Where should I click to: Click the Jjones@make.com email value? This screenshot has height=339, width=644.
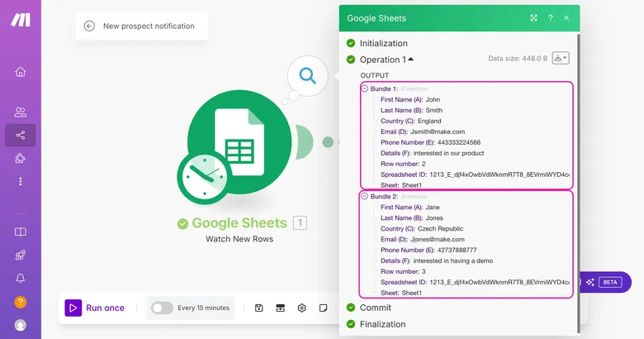pyautogui.click(x=438, y=240)
